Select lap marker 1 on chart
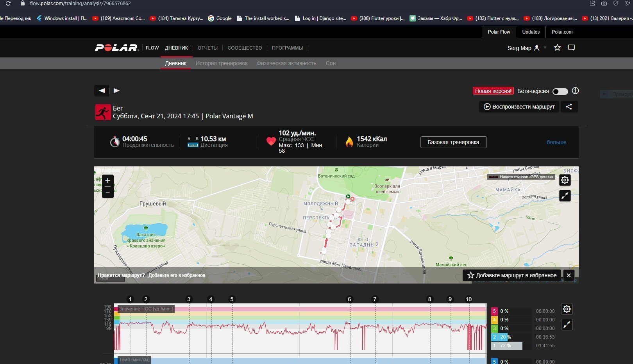The width and height of the screenshot is (633, 364). click(131, 299)
